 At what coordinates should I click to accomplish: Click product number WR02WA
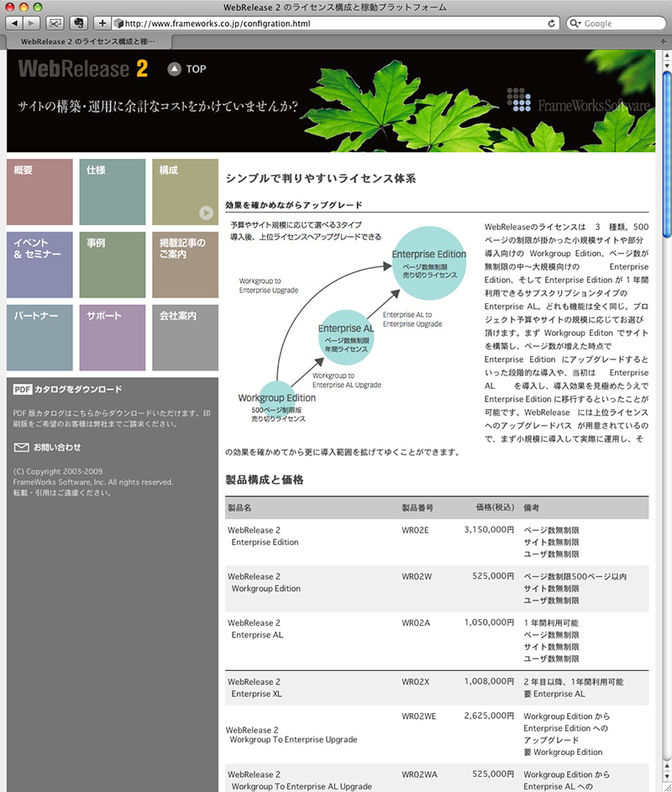[419, 774]
